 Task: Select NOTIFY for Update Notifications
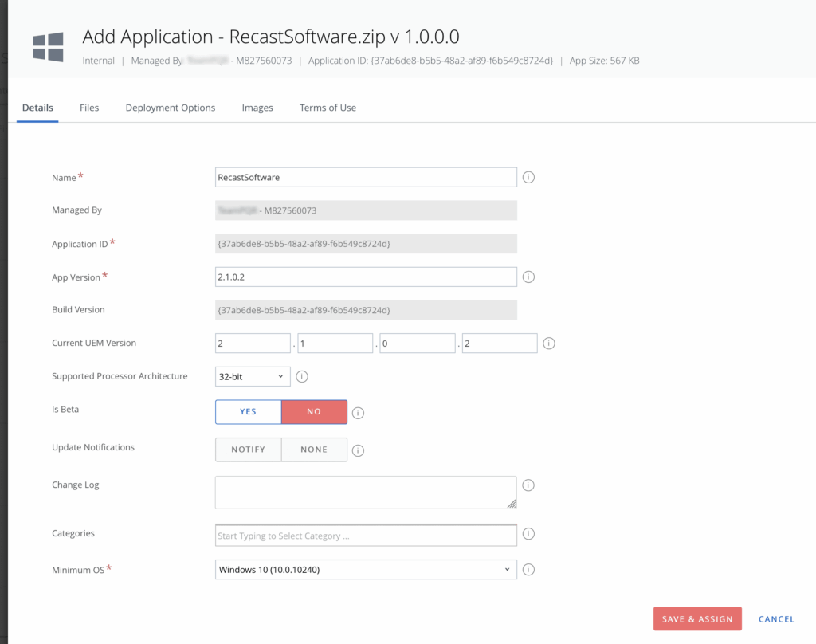248,449
